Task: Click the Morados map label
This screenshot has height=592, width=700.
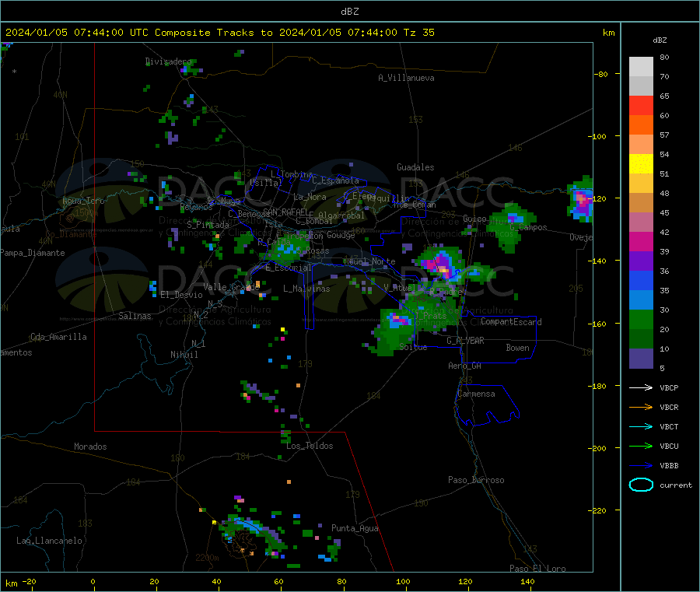Action: point(90,447)
